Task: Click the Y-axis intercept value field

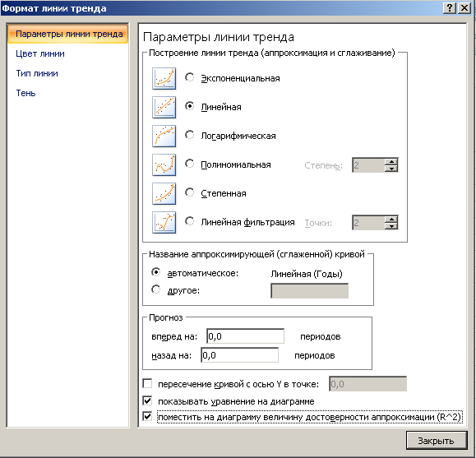Action: point(368,384)
